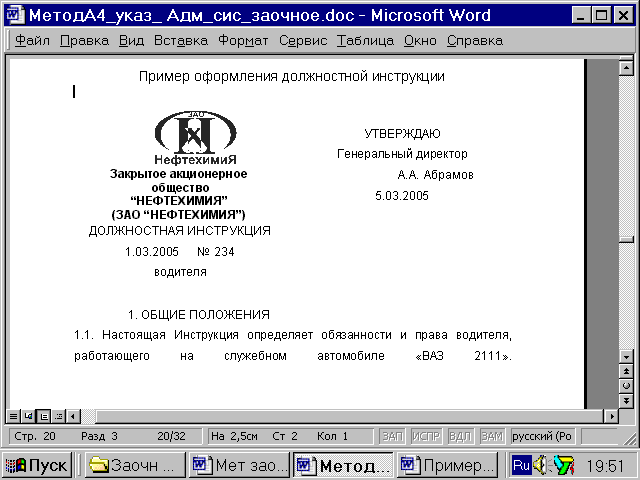Switch to Web layout view button

[28, 416]
